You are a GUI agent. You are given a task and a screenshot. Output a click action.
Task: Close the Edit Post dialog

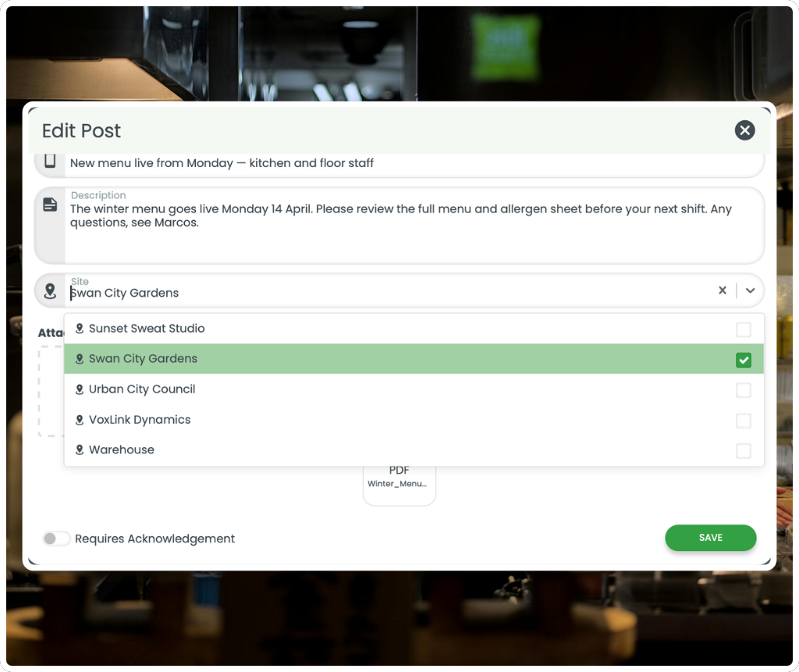(x=744, y=130)
